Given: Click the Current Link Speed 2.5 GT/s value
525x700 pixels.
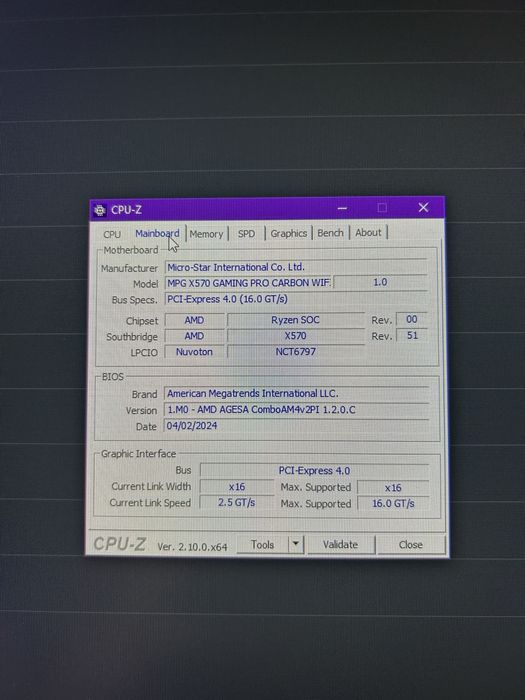Looking at the screenshot, I should tap(237, 503).
